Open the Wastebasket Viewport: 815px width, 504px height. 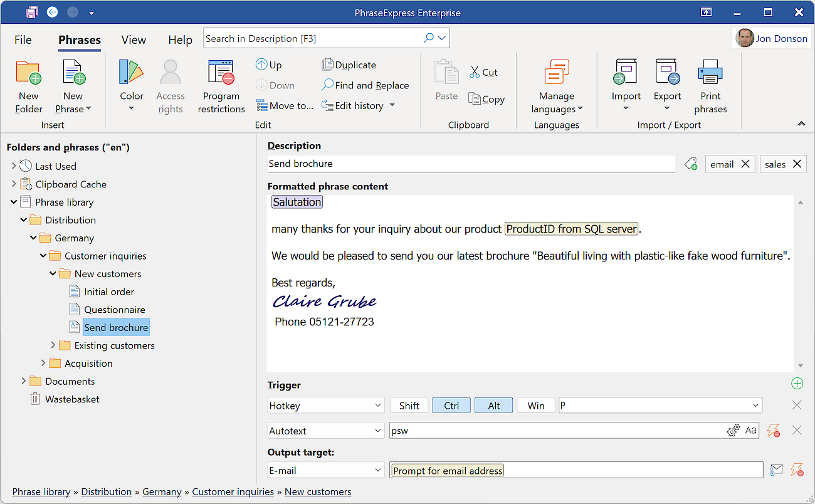click(x=72, y=399)
